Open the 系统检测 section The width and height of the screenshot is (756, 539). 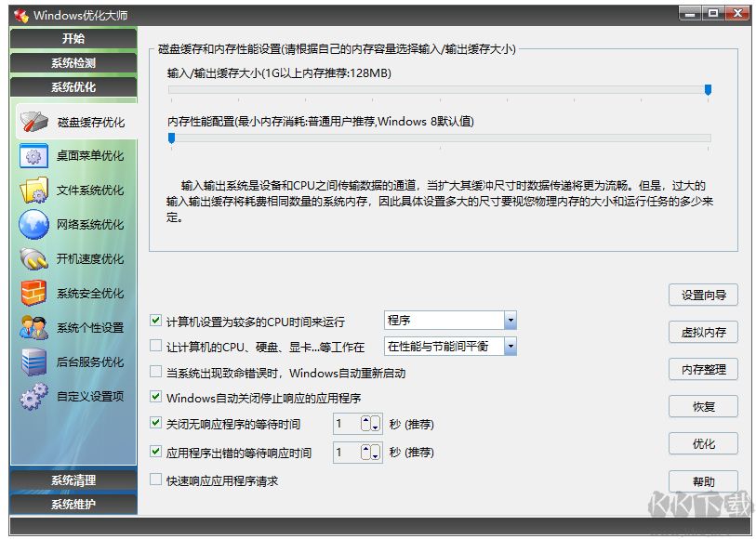pos(73,63)
